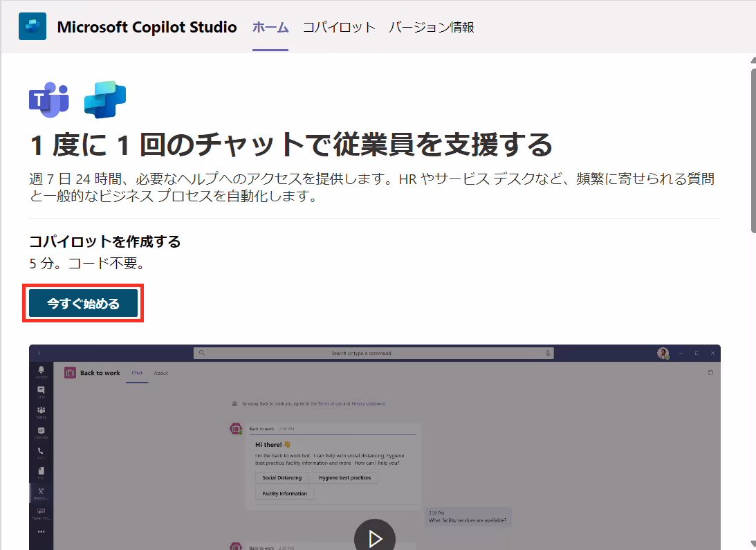Image resolution: width=756 pixels, height=550 pixels.
Task: Click the large Copilot Studio logo beside Teams
Action: pyautogui.click(x=105, y=100)
